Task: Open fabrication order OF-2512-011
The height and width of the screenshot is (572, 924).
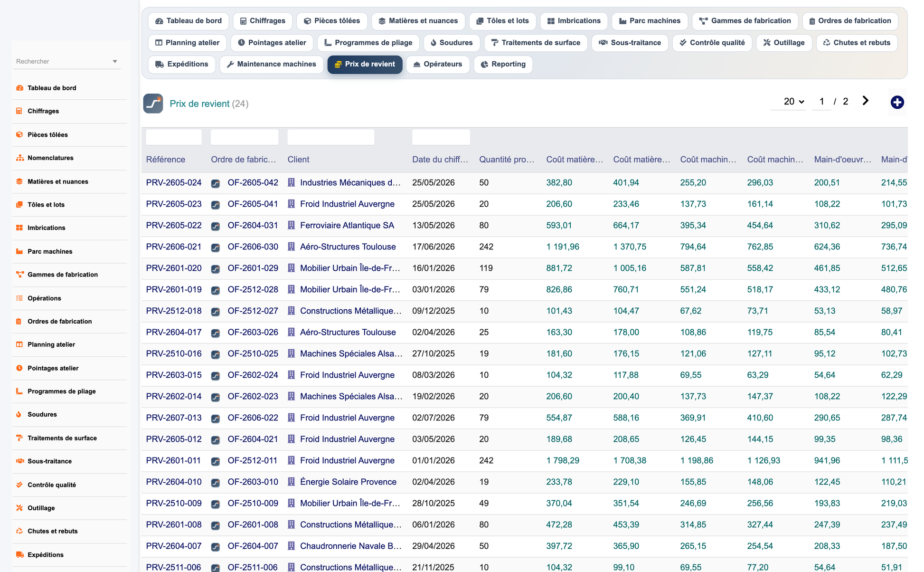Action: (253, 461)
